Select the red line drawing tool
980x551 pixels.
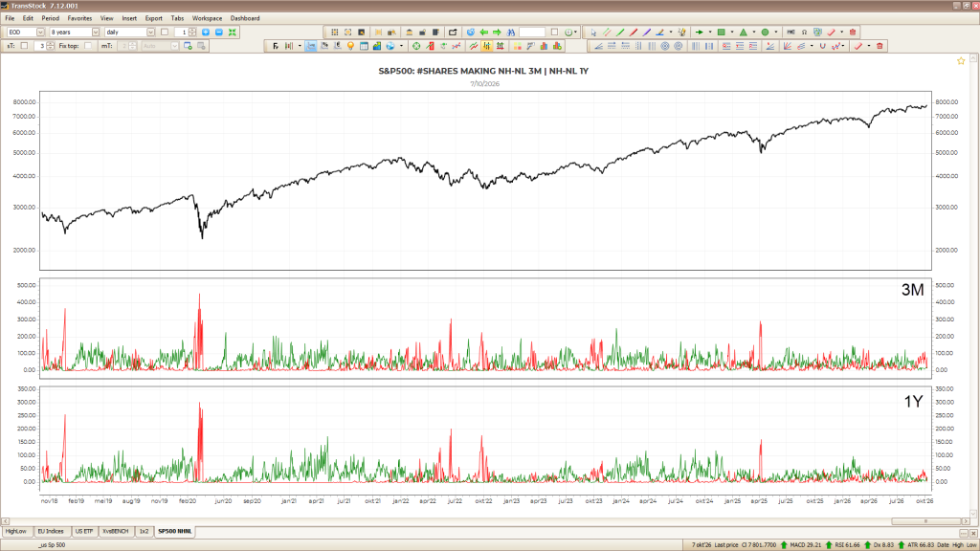[x=634, y=32]
